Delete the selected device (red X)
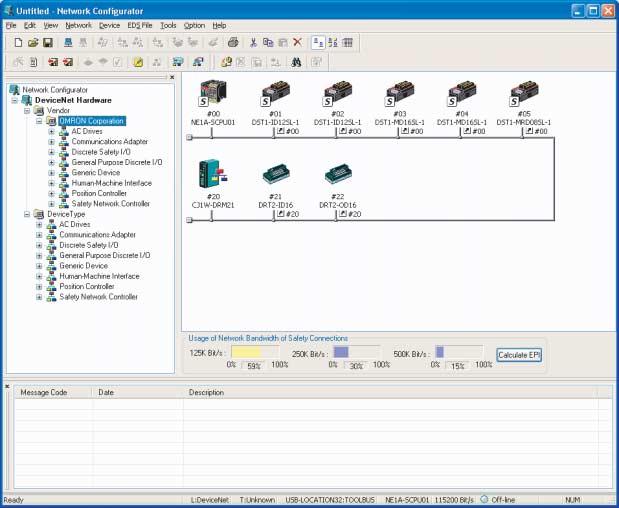The height and width of the screenshot is (508, 619). tap(298, 42)
